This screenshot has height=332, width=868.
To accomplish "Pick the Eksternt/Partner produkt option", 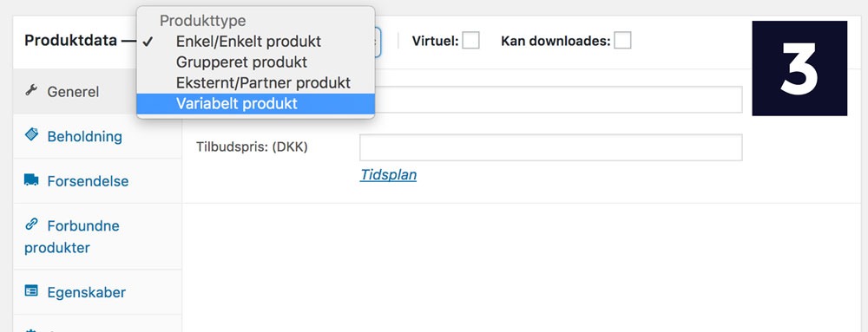I will tap(256, 83).
